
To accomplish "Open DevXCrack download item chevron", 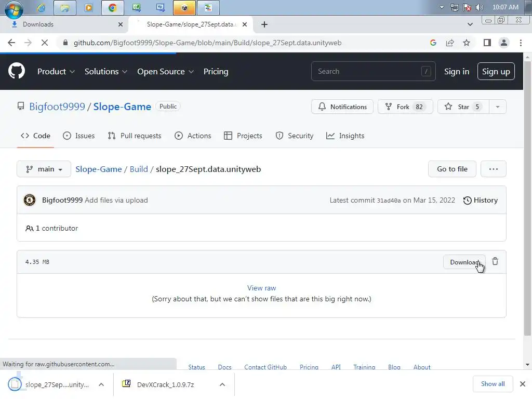I will tap(222, 384).
